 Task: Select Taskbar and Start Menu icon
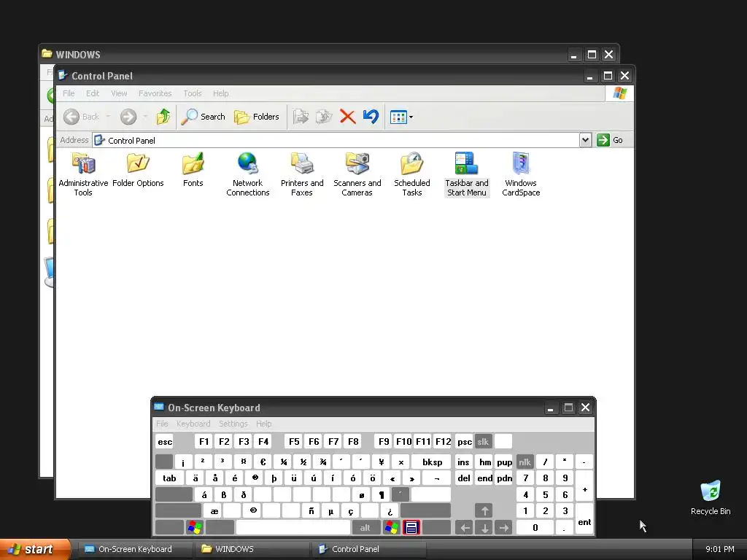467,174
